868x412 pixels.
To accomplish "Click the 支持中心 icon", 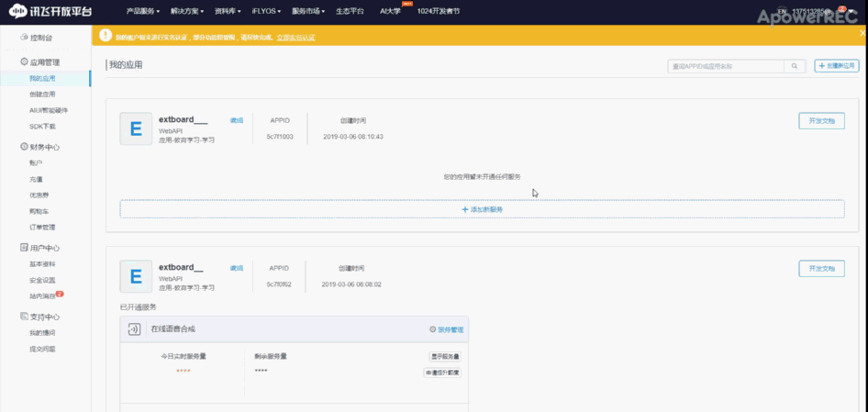I will [24, 317].
